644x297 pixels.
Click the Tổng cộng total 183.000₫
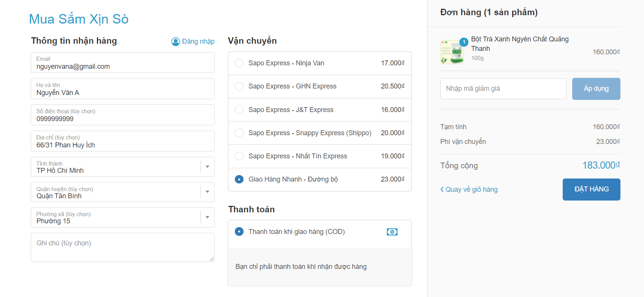tap(601, 165)
